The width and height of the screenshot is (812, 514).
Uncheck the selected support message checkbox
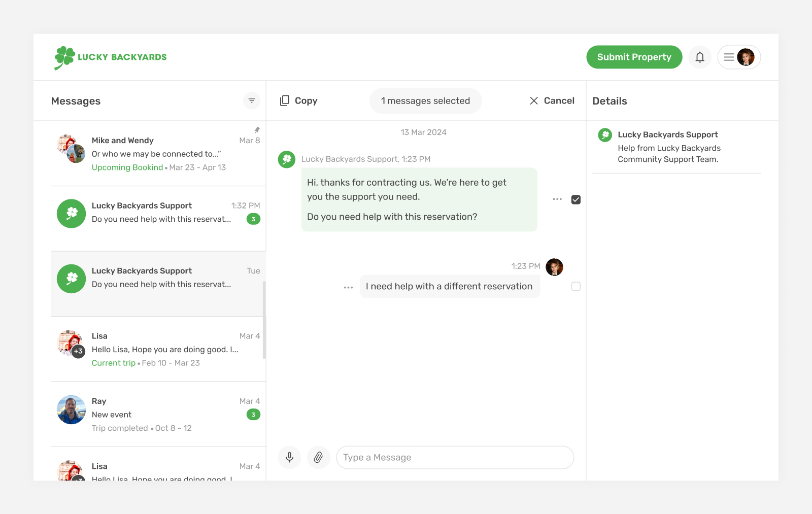(576, 199)
